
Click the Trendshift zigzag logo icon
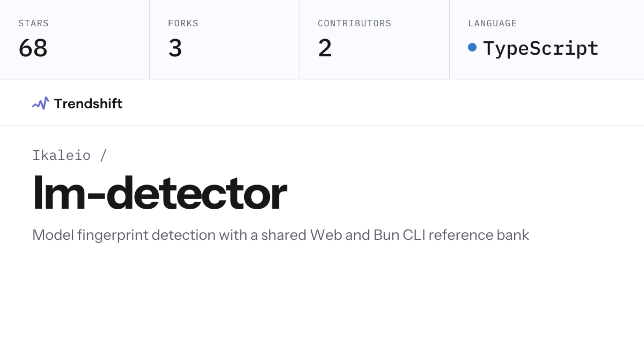pos(40,103)
